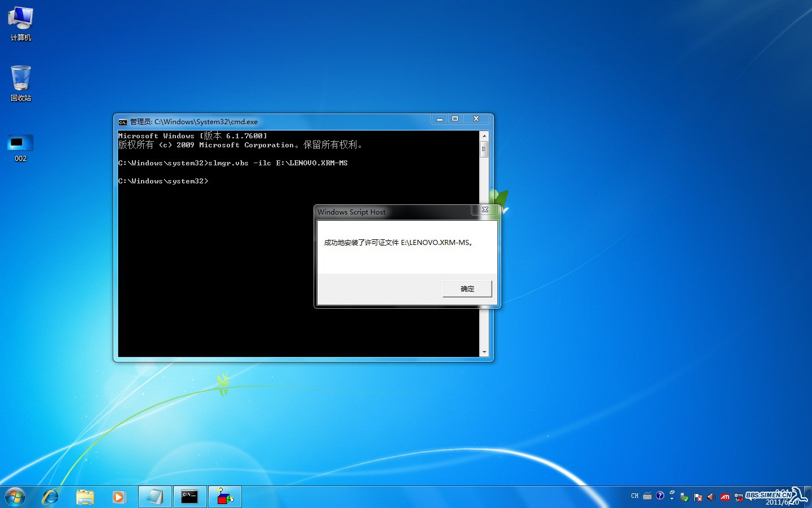
Task: Click the slmgr.vbs -ilc command line text
Action: point(278,163)
